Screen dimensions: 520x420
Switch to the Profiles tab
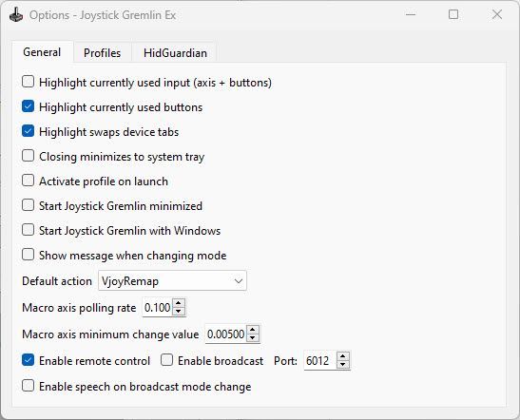point(102,52)
